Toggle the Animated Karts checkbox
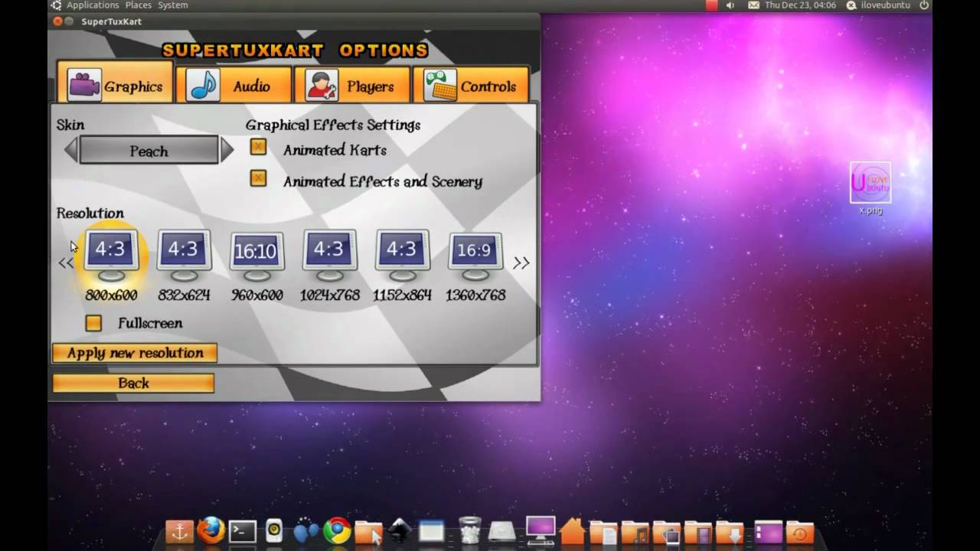This screenshot has width=980, height=551. (x=259, y=147)
